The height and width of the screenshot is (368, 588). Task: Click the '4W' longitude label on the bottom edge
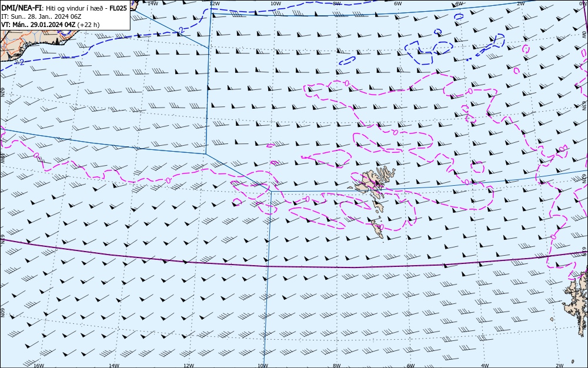coord(485,366)
